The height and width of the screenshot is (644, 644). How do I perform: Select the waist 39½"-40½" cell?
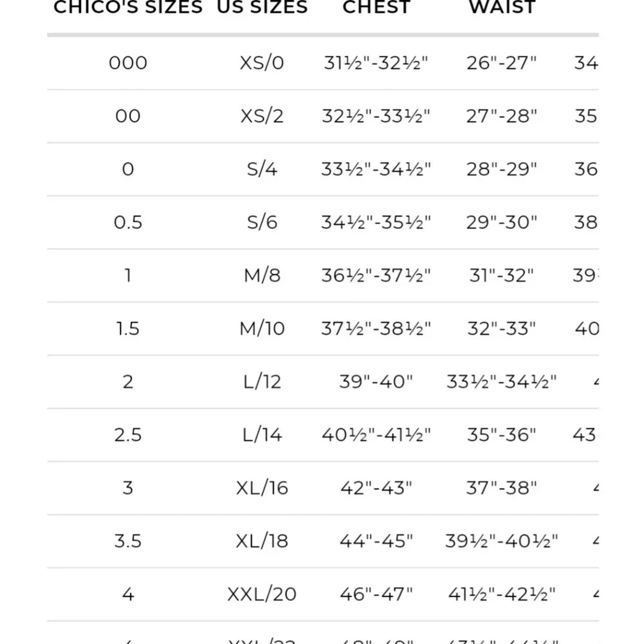coord(502,541)
